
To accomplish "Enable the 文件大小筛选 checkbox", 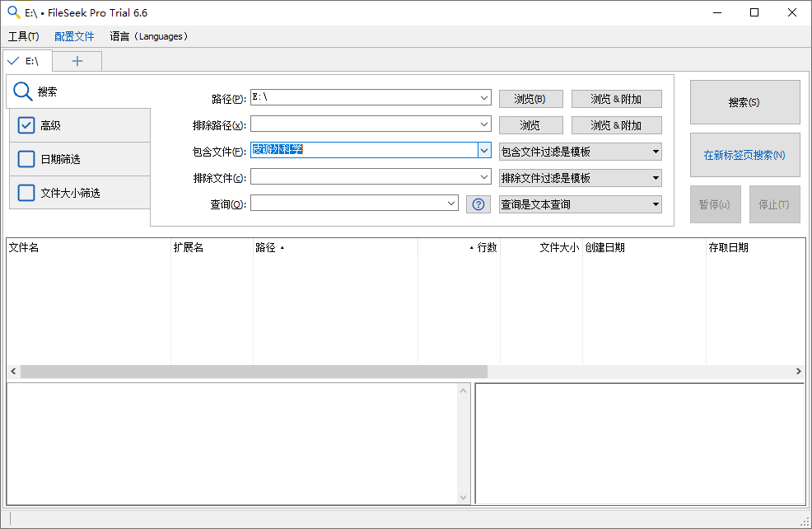I will [x=26, y=193].
